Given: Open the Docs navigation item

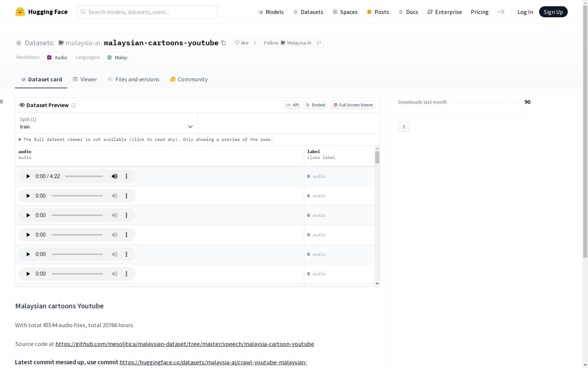Looking at the screenshot, I should point(408,12).
